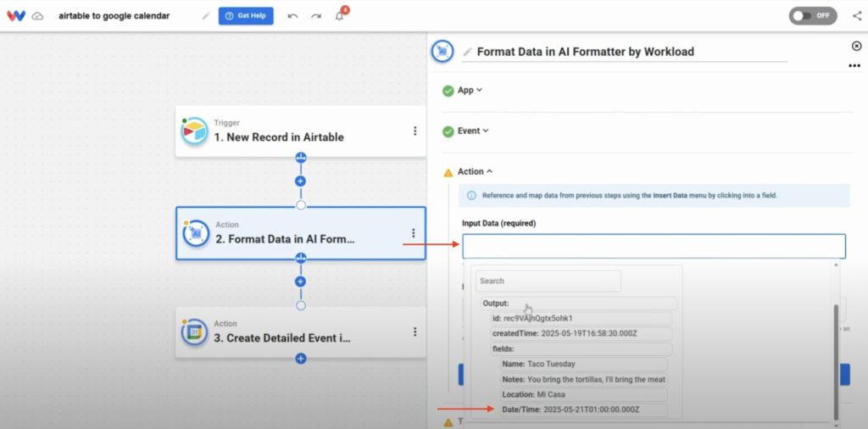The width and height of the screenshot is (868, 429).
Task: Insert Name: Taco Tuesday
Action: coord(583,365)
